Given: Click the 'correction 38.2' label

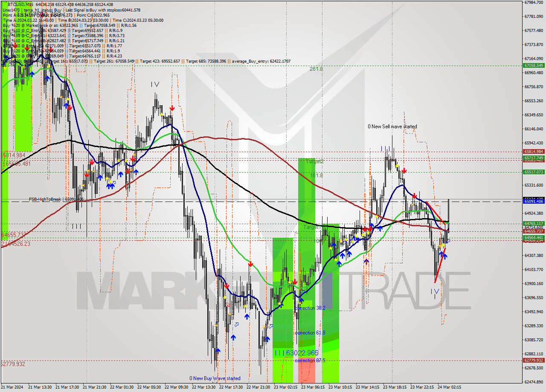Looking at the screenshot, I should (310, 308).
